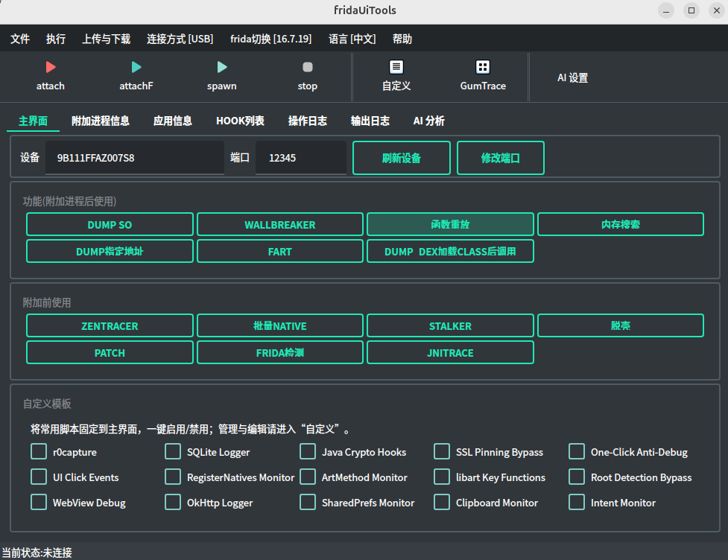Start spawn using its play icon
This screenshot has width=728, height=560.
point(222,67)
